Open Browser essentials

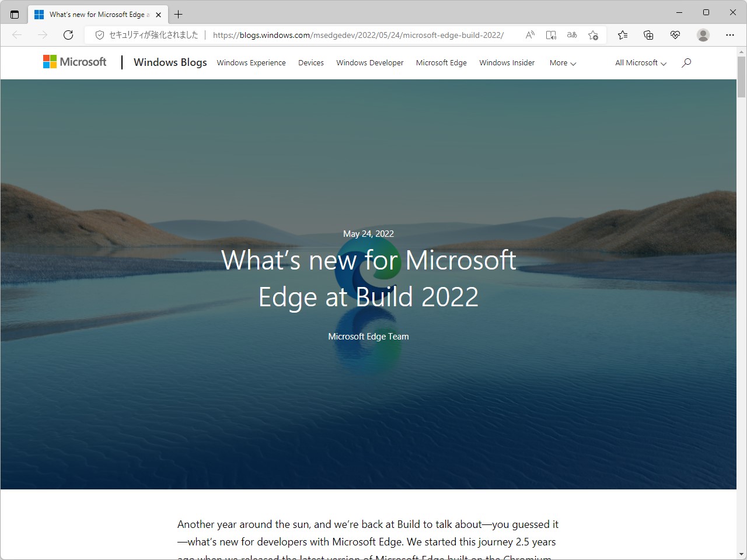pyautogui.click(x=675, y=35)
